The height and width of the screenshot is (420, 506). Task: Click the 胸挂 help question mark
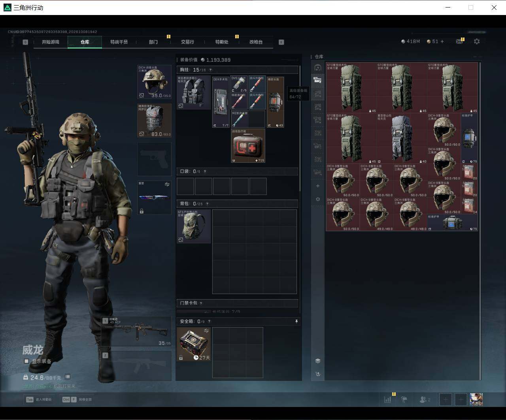coord(210,70)
